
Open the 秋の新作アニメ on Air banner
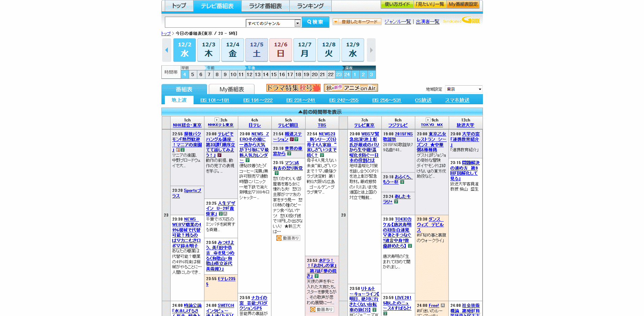[351, 88]
